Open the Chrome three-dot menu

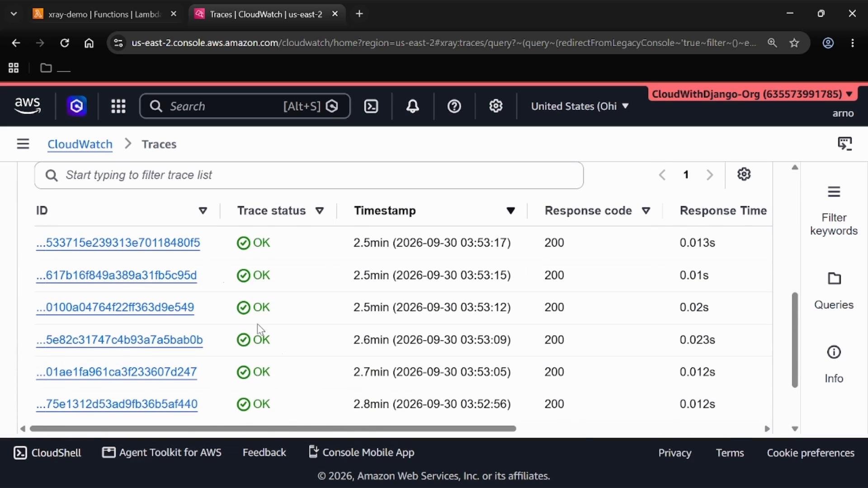click(x=853, y=43)
